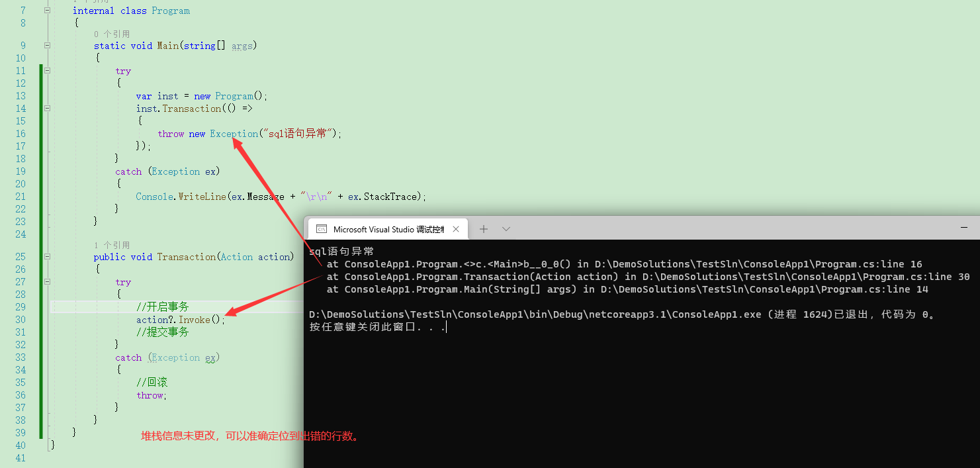The width and height of the screenshot is (980, 468).
Task: Click the console stack trace line ending 'line 30'
Action: 648,277
